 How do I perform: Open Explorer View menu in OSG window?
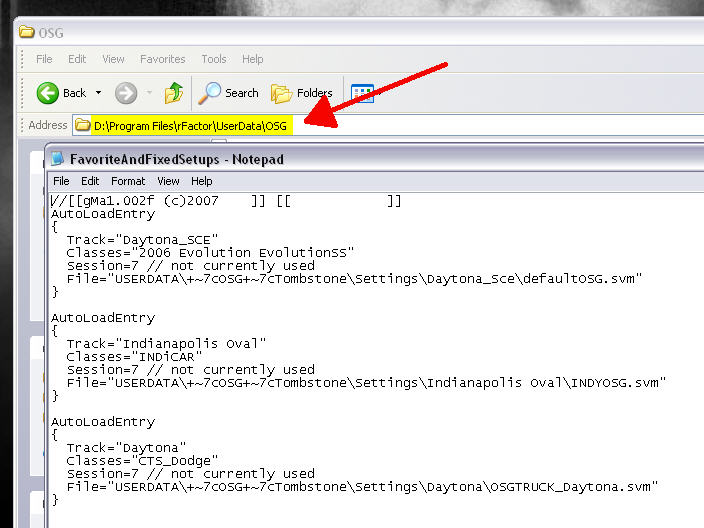click(113, 59)
